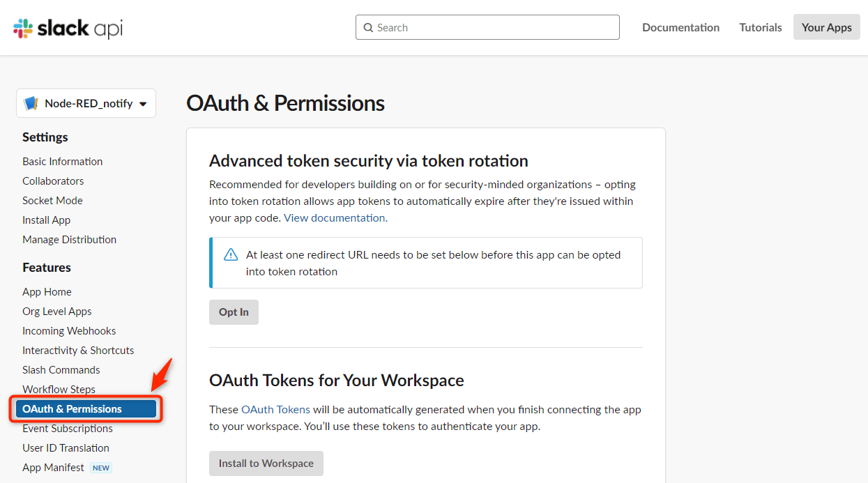Open App Manifest page
This screenshot has width=868, height=483.
[53, 467]
